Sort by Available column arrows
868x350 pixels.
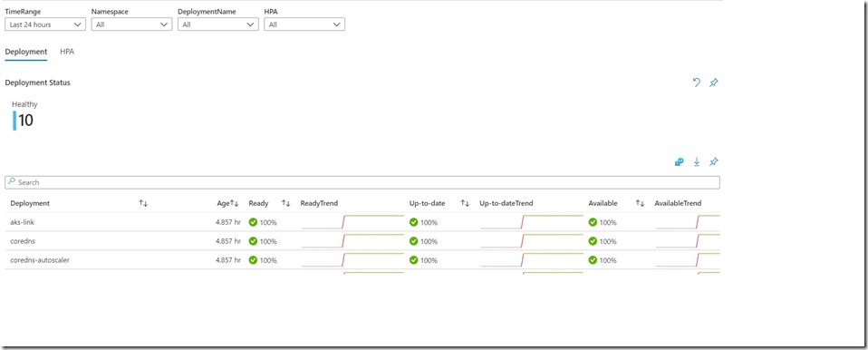[640, 203]
